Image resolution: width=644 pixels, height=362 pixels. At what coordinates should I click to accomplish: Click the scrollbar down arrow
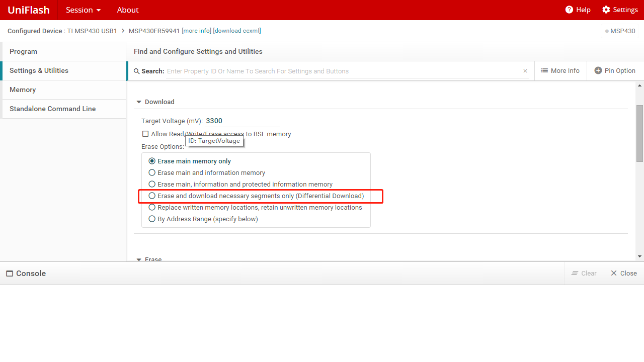pyautogui.click(x=640, y=256)
